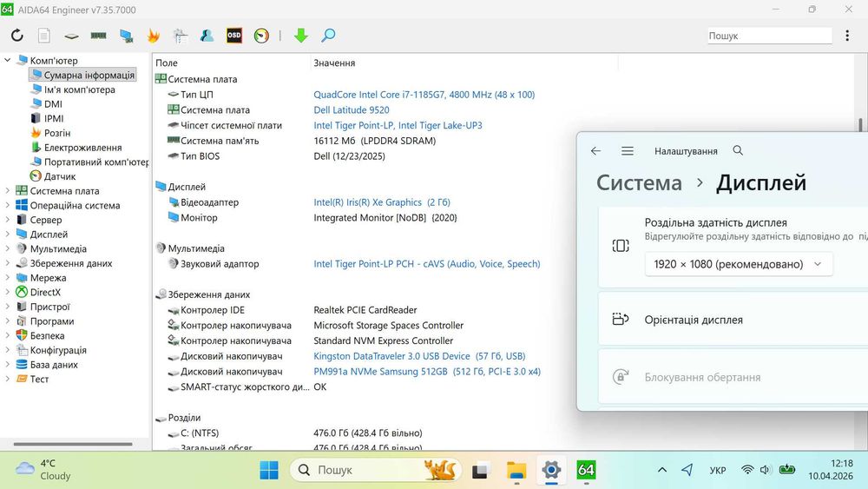Image resolution: width=868 pixels, height=489 pixels.
Task: Select IPMI tree item
Action: click(54, 118)
